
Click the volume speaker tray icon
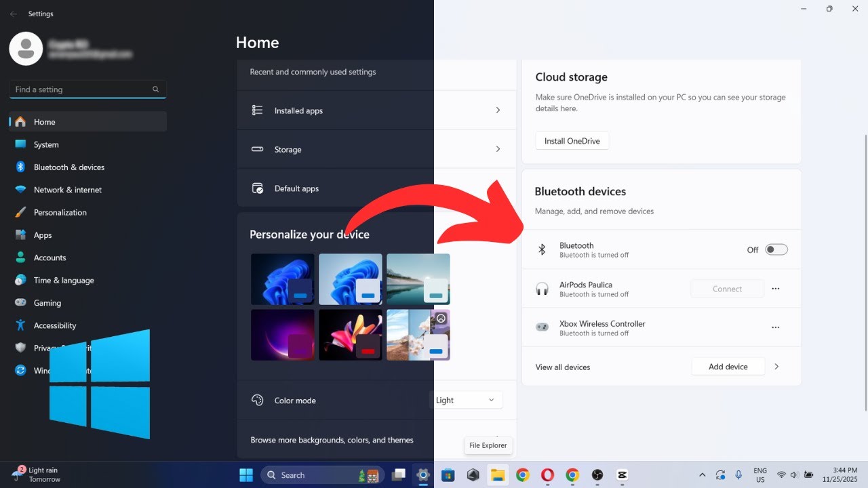pyautogui.click(x=795, y=475)
